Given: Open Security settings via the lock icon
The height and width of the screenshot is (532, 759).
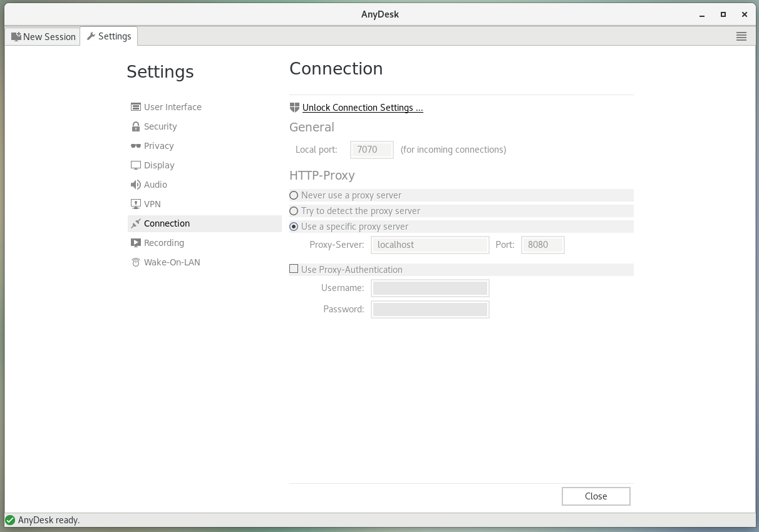Looking at the screenshot, I should 135,126.
